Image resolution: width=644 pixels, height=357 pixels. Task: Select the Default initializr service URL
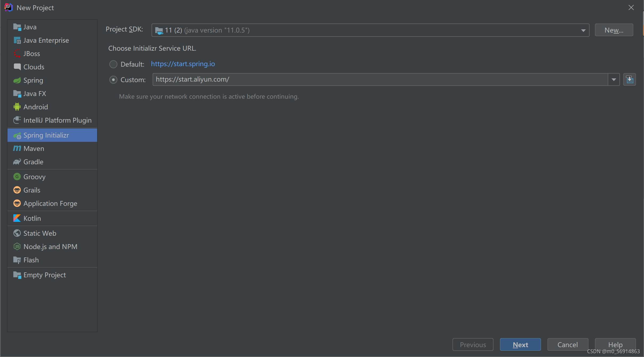[x=113, y=64]
